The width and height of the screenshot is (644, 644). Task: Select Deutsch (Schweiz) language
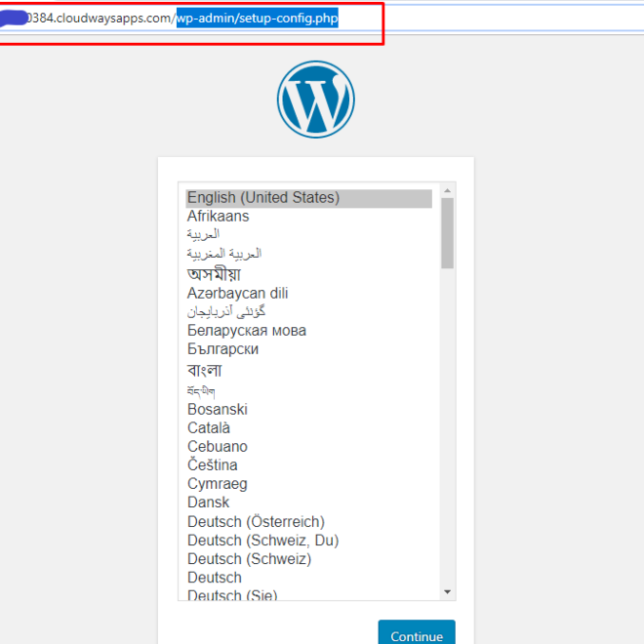click(x=309, y=559)
